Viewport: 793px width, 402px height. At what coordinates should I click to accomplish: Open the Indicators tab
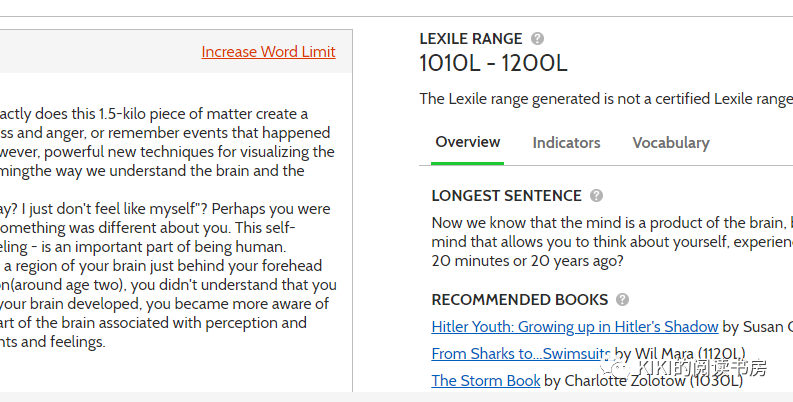(x=566, y=143)
